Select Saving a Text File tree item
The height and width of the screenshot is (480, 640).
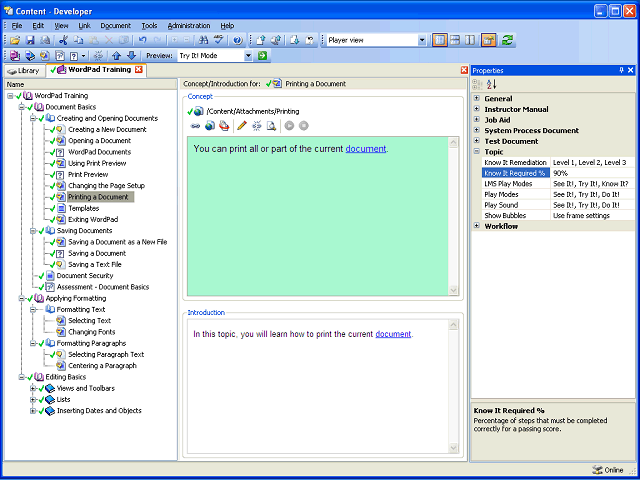click(95, 264)
